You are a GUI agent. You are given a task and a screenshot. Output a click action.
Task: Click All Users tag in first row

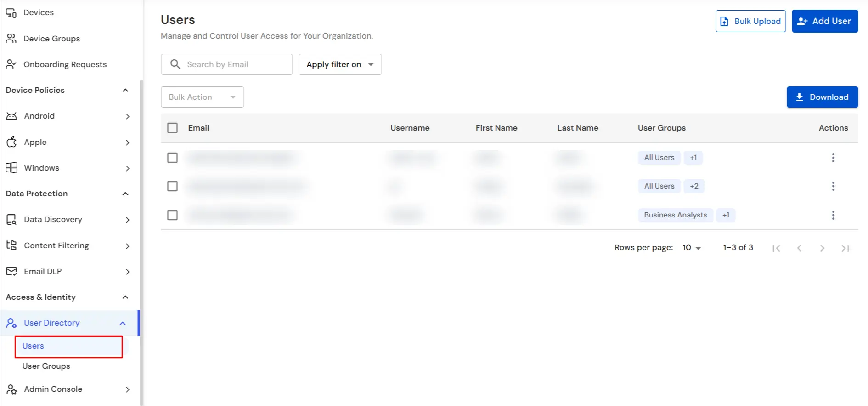(x=659, y=158)
